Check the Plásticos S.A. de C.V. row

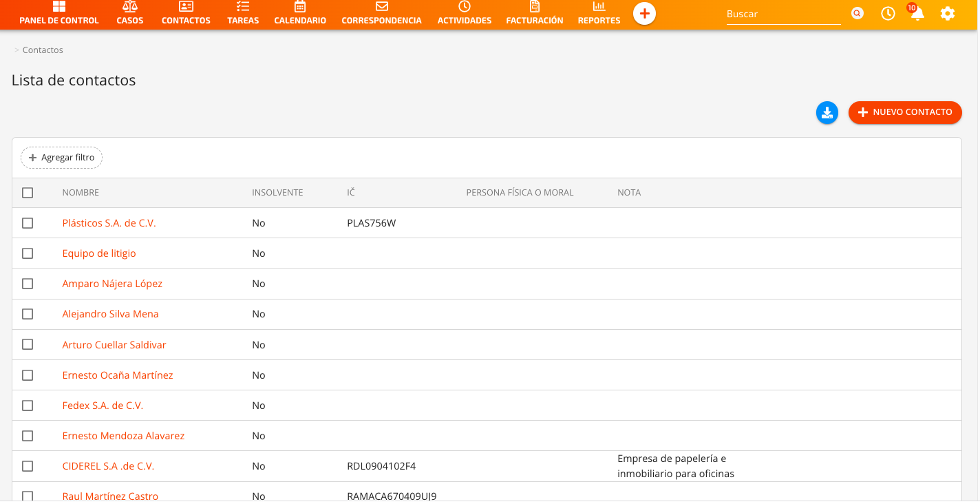(x=28, y=223)
